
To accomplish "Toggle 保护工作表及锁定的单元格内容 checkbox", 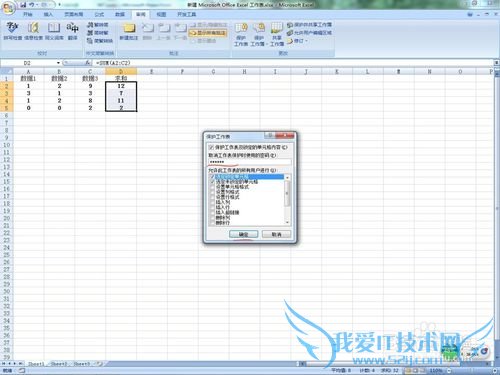I will tap(211, 147).
